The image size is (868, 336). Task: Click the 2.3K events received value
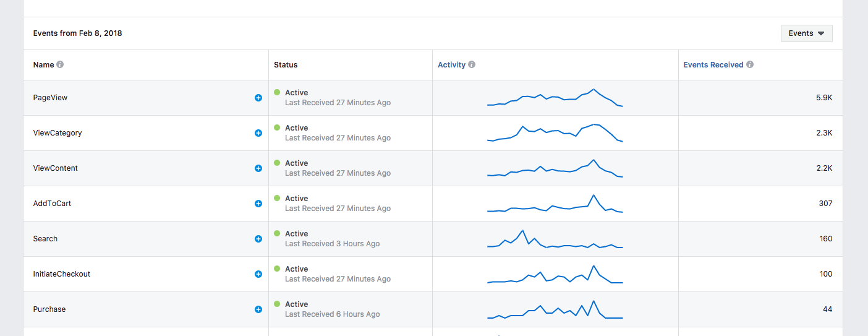coord(824,133)
